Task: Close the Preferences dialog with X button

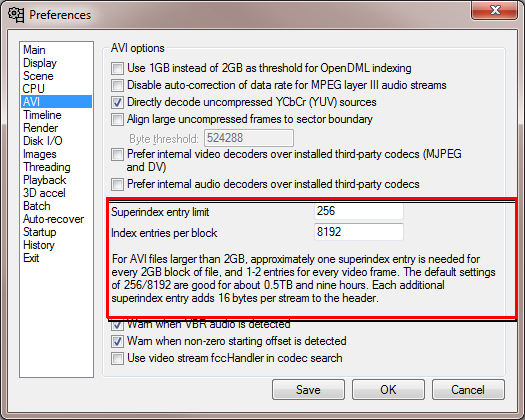Action: click(495, 11)
